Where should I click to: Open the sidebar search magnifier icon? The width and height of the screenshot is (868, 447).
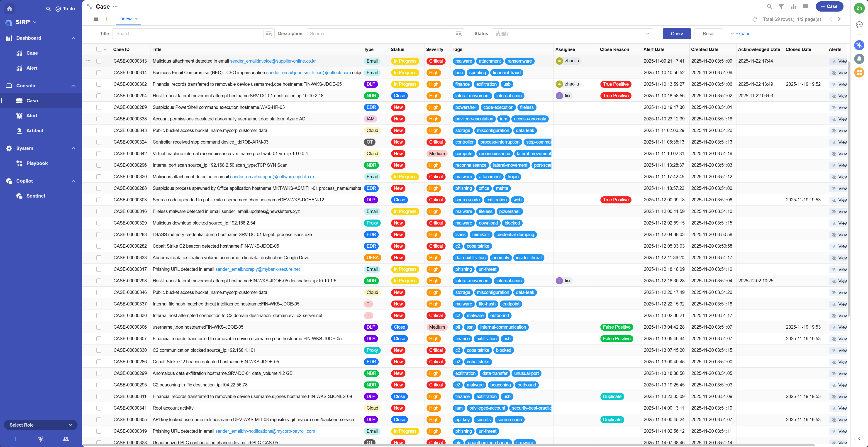(48, 9)
